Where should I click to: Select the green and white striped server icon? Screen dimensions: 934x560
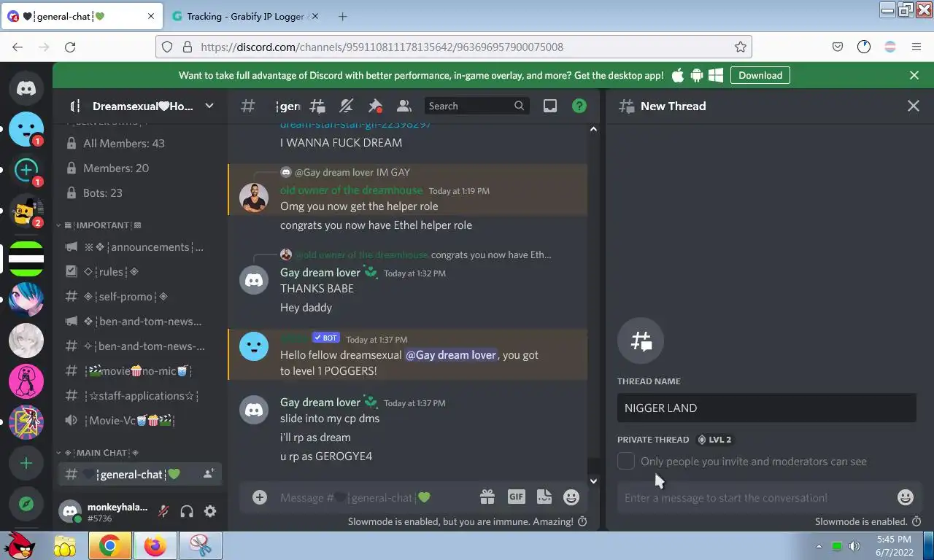[x=26, y=258]
